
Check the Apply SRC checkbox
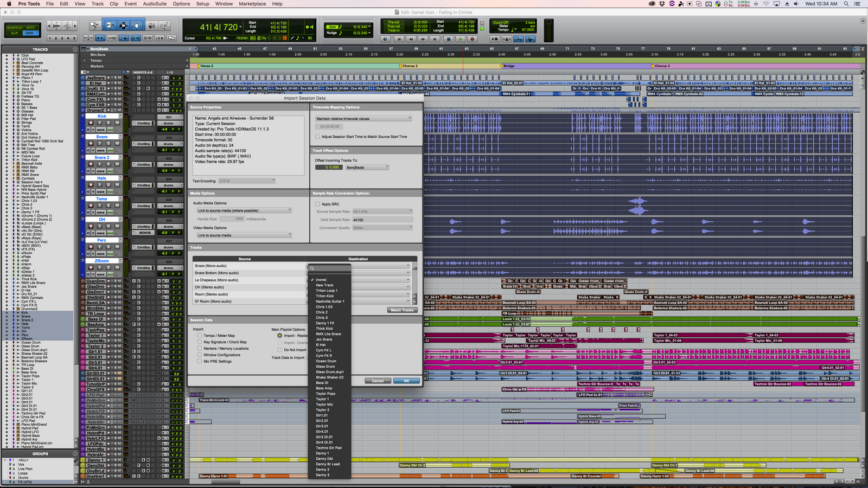coord(317,204)
